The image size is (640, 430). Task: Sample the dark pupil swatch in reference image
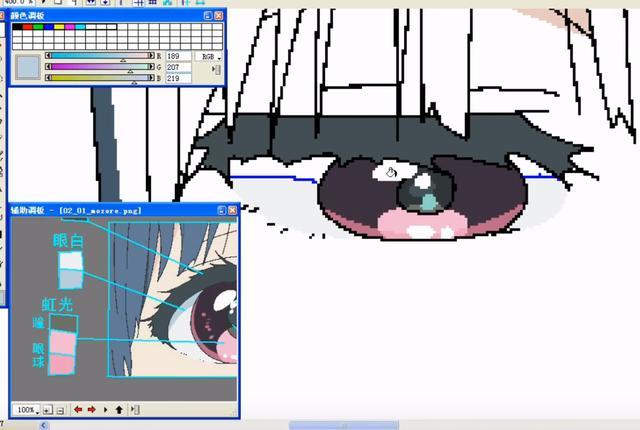[63, 322]
